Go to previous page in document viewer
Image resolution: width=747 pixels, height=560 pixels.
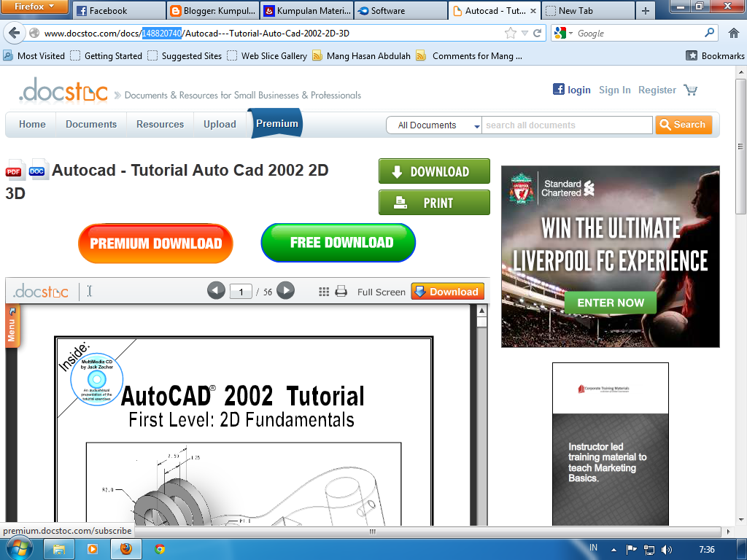point(216,291)
